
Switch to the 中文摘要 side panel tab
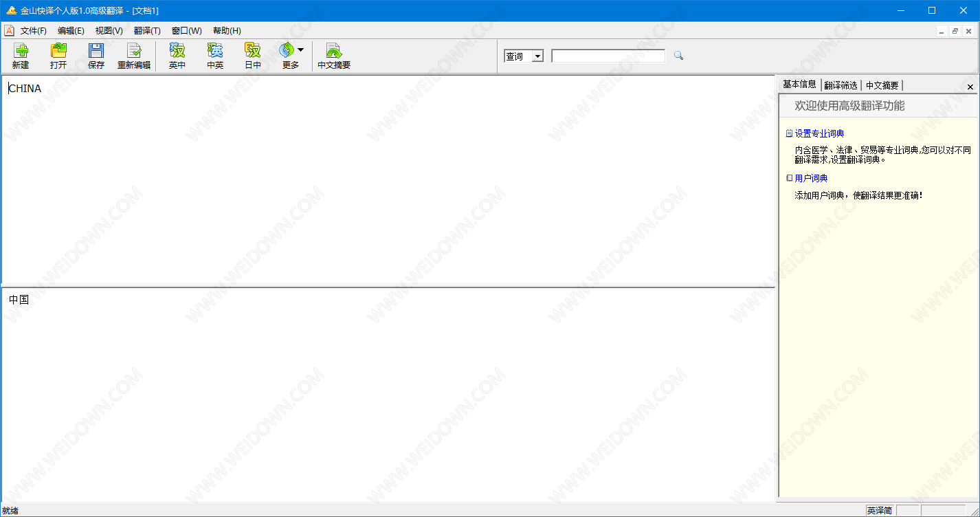coord(882,85)
